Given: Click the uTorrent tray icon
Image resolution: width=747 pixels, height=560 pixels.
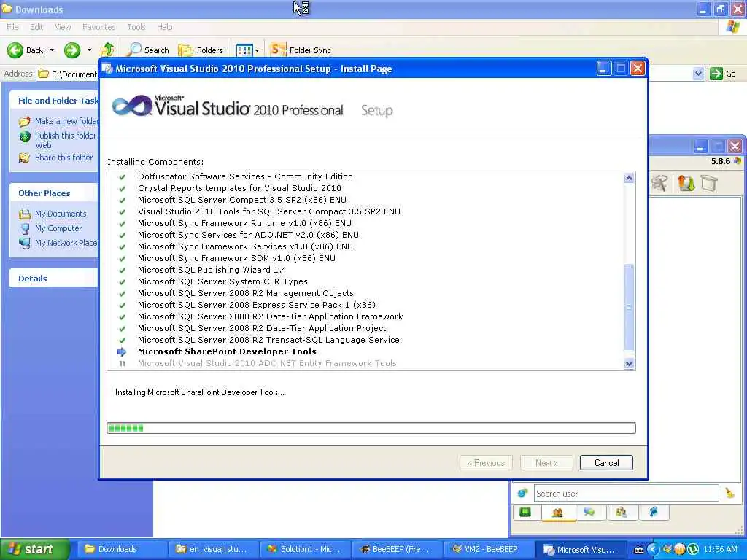Looking at the screenshot, I should (x=693, y=550).
